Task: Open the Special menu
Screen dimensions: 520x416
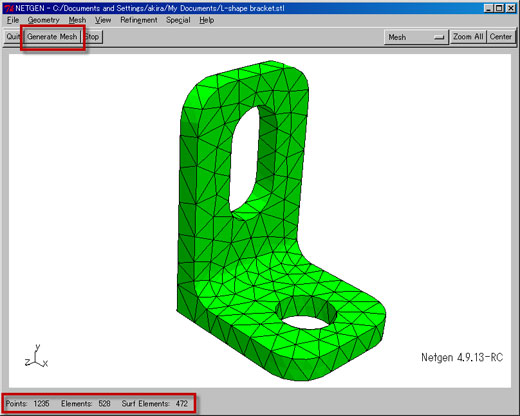Action: tap(178, 20)
